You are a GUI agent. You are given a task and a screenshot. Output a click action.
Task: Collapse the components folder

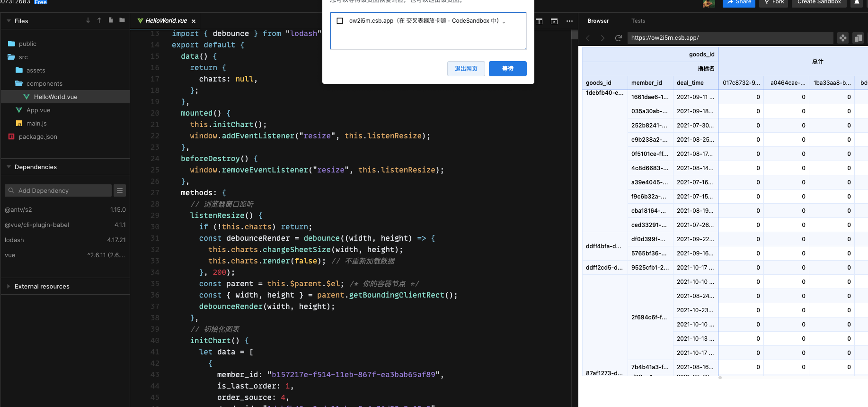(x=65, y=83)
